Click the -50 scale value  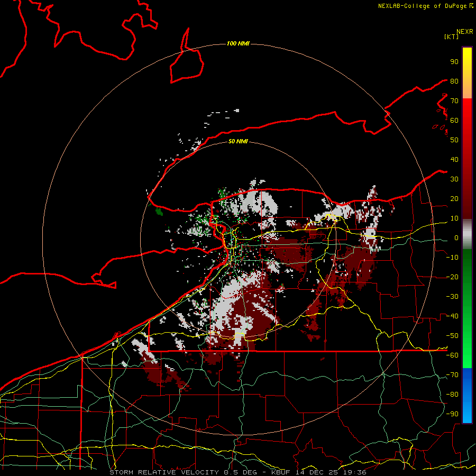click(x=452, y=336)
